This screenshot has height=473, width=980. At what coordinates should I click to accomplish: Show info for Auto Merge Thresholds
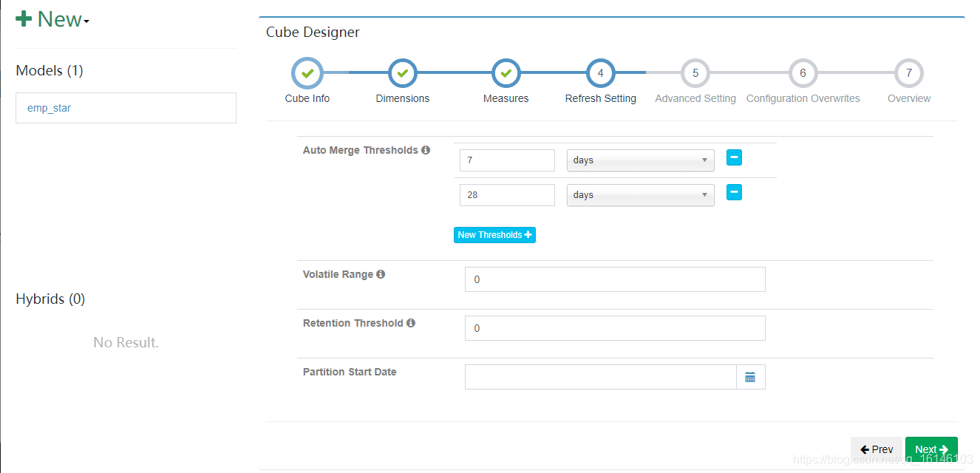click(426, 150)
